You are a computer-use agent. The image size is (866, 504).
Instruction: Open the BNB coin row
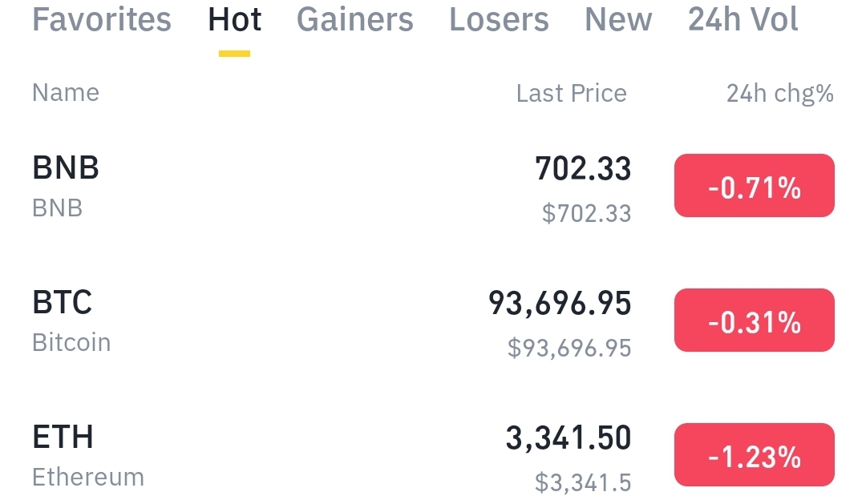433,186
